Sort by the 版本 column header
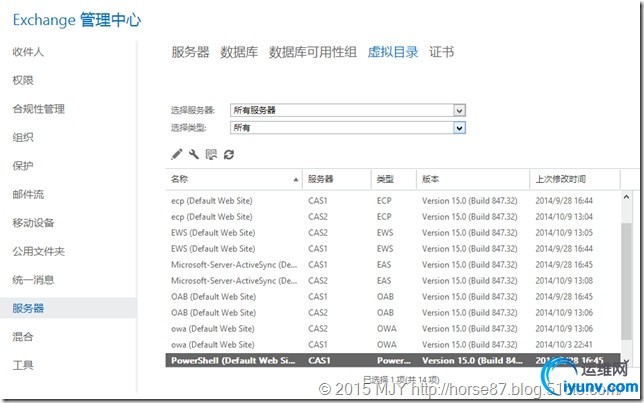This screenshot has height=403, width=644. [x=473, y=179]
